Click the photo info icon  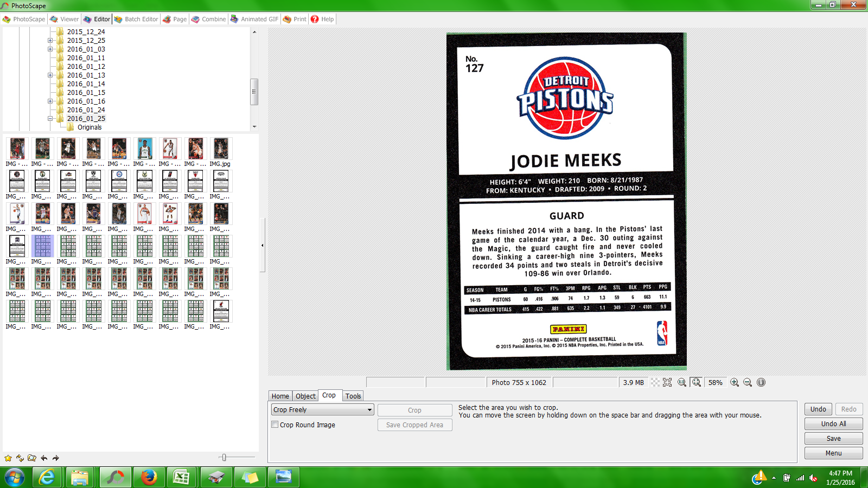[761, 382]
